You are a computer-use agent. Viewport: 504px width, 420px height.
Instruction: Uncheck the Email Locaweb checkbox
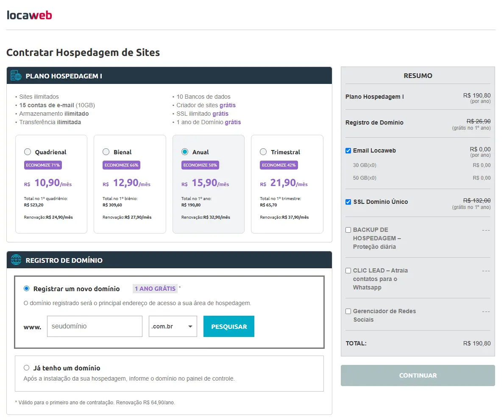pos(348,150)
